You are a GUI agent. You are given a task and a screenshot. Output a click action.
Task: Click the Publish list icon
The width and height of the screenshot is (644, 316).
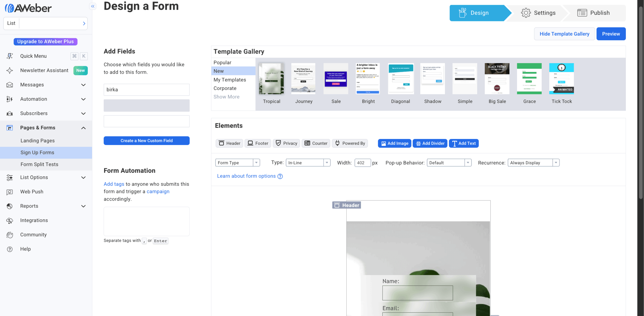582,13
